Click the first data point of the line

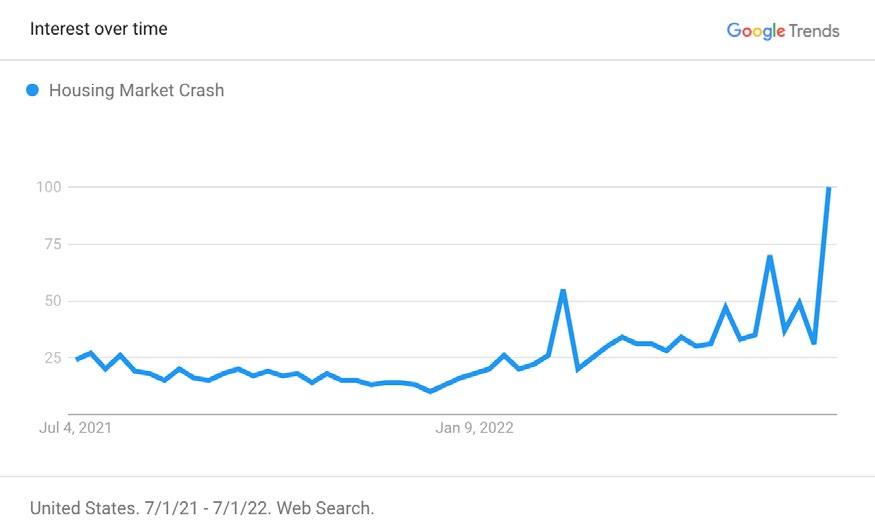click(77, 359)
